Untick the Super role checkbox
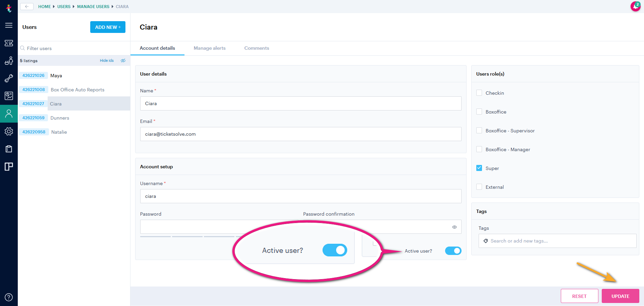644x306 pixels. point(479,168)
